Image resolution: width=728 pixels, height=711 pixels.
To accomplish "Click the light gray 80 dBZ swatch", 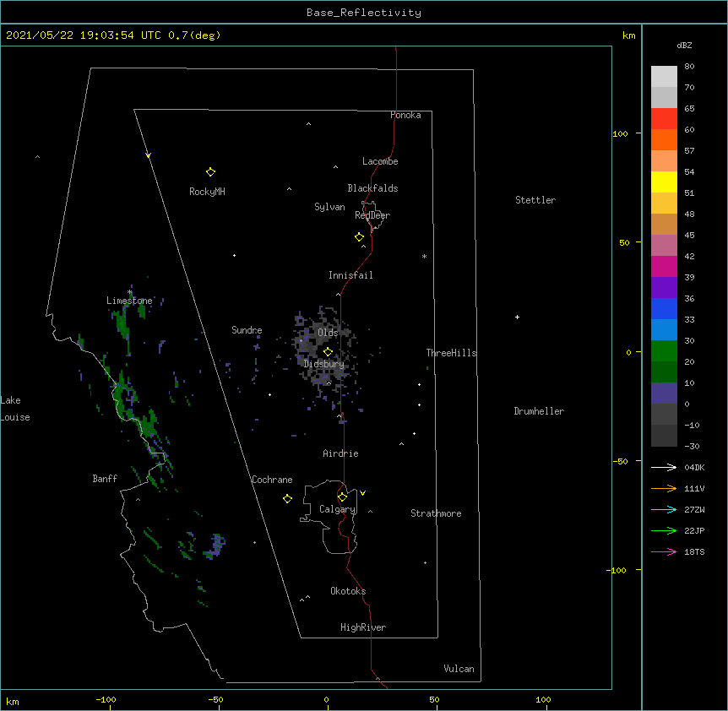I will (x=664, y=76).
